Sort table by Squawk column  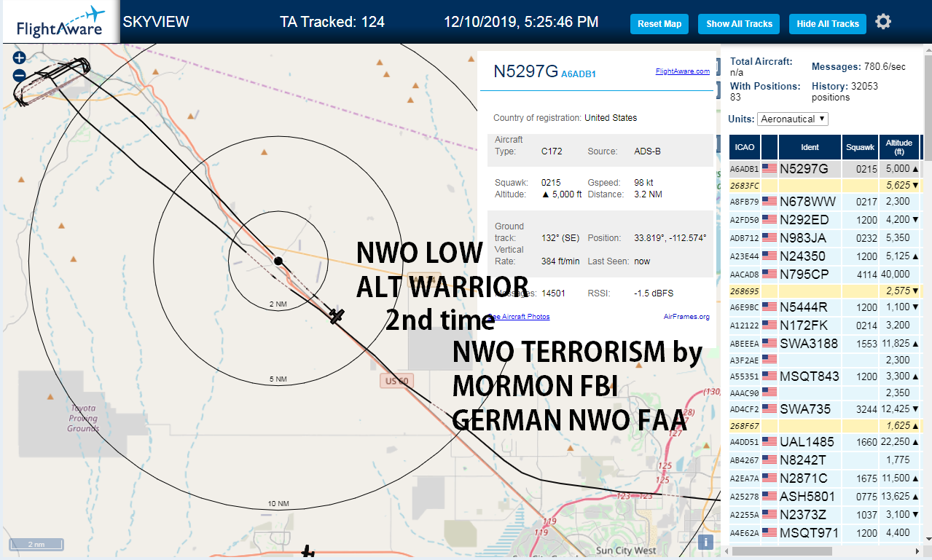pyautogui.click(x=860, y=147)
